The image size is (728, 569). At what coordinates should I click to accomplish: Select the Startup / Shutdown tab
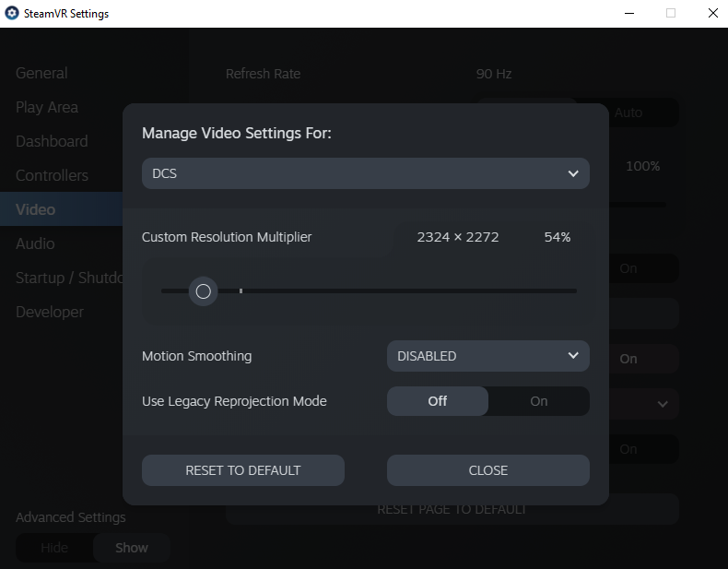pyautogui.click(x=69, y=278)
